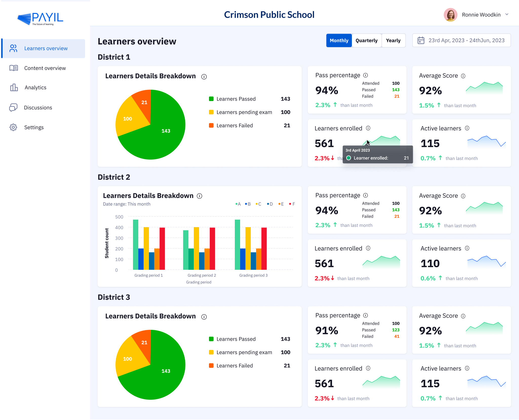Switch to the Yearly view
This screenshot has height=420, width=519.
393,41
